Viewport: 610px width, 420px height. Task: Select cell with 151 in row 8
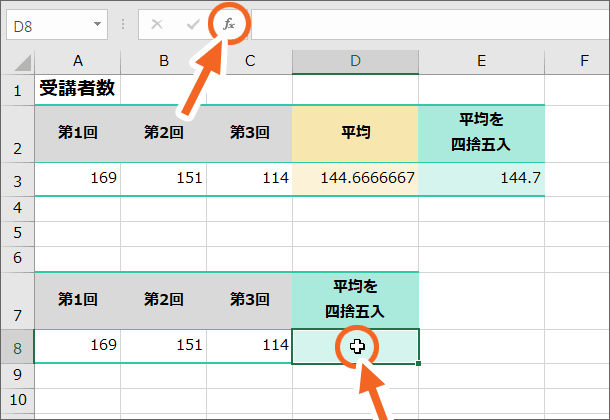tap(164, 346)
